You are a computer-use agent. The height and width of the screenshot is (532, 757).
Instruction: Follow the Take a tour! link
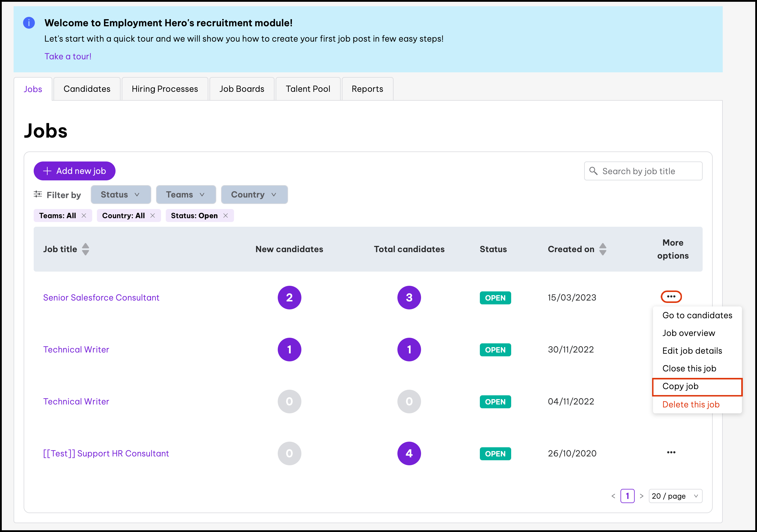click(68, 56)
